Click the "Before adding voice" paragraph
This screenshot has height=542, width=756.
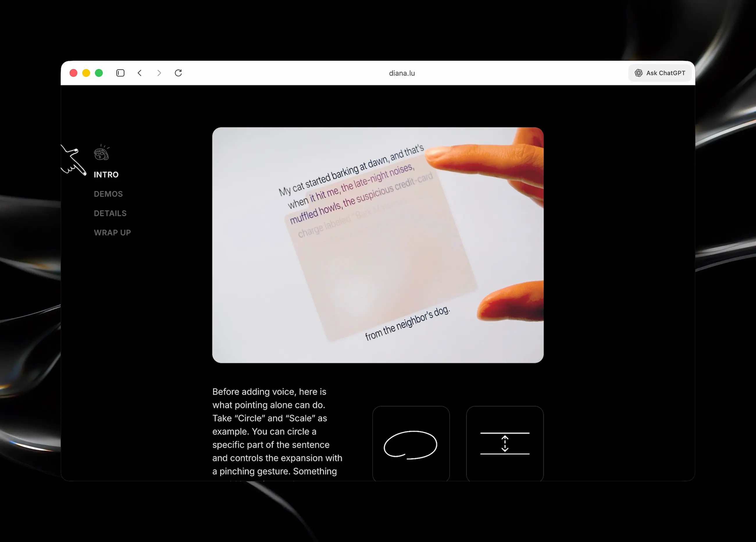pos(277,431)
